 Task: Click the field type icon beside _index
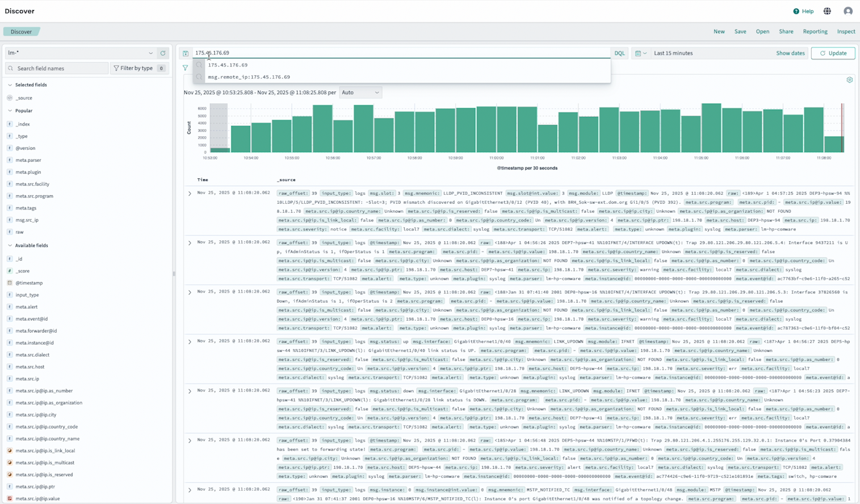click(x=10, y=124)
